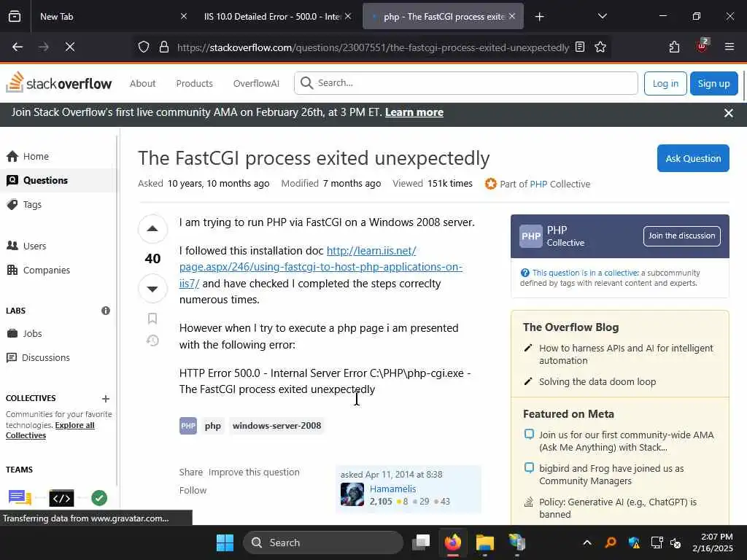Stop page loading in the browser toolbar

tap(70, 47)
